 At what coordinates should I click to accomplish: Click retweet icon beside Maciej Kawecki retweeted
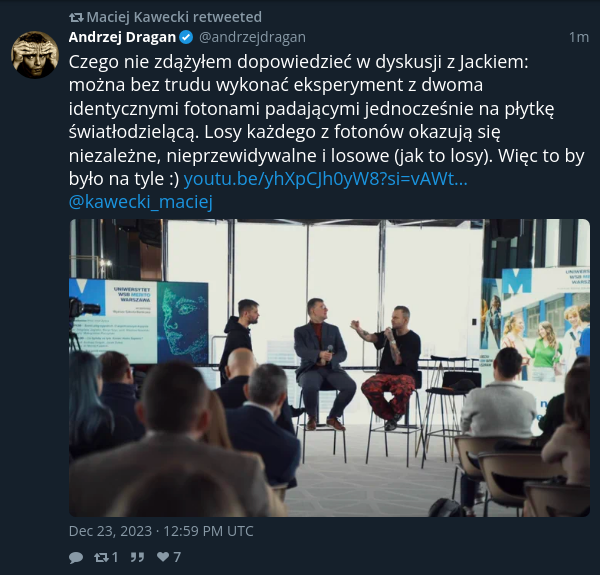pos(76,17)
